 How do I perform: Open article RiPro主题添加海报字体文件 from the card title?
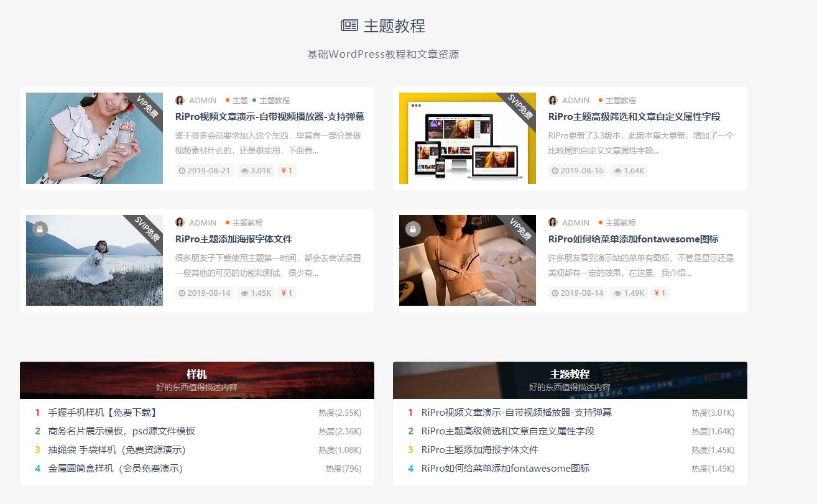point(233,239)
